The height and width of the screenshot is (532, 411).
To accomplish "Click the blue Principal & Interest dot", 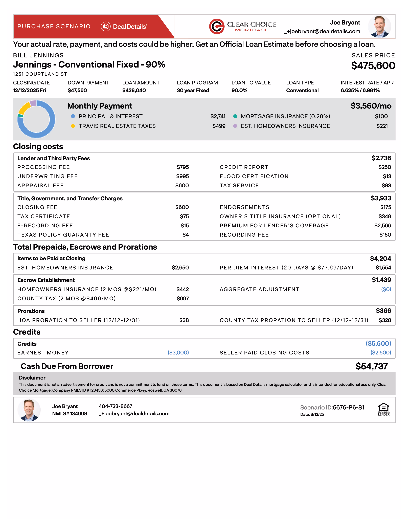I will tap(73, 116).
